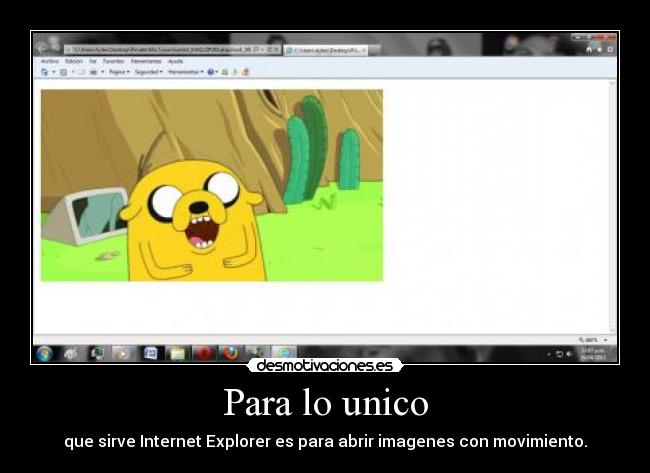Image resolution: width=650 pixels, height=473 pixels.
Task: Click the favorites star icon at top right
Action: click(x=599, y=49)
